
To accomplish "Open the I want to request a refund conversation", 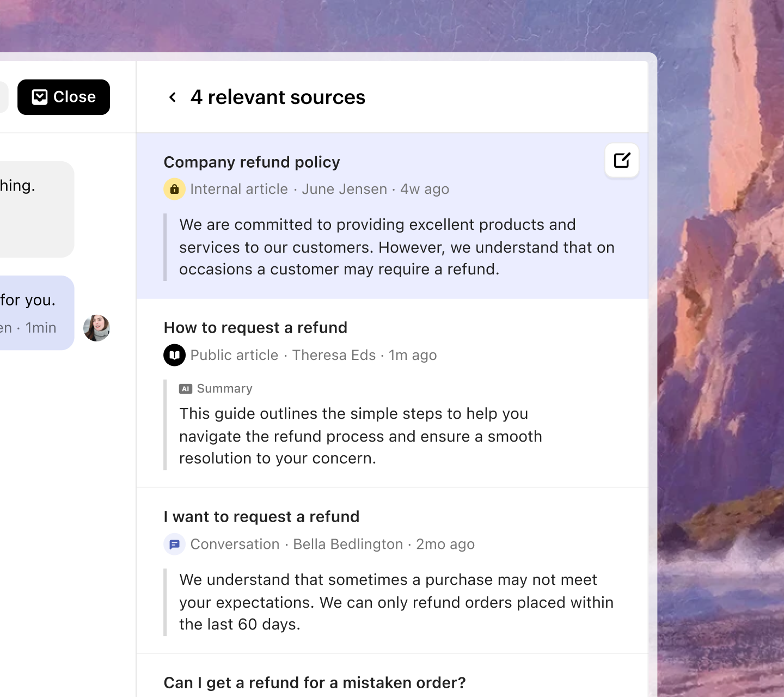I will pyautogui.click(x=261, y=517).
